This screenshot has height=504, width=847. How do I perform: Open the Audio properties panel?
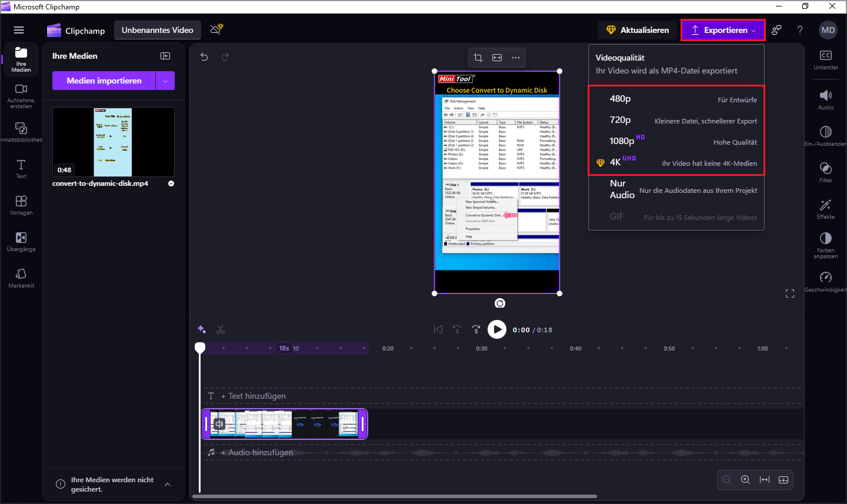tap(826, 99)
